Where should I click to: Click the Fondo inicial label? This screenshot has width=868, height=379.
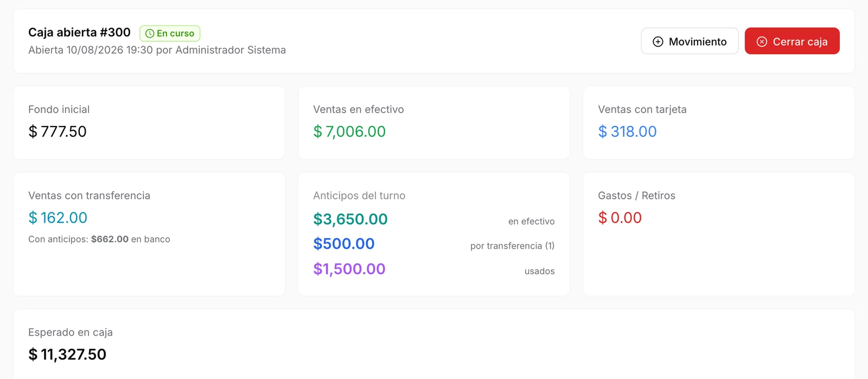pyautogui.click(x=59, y=109)
